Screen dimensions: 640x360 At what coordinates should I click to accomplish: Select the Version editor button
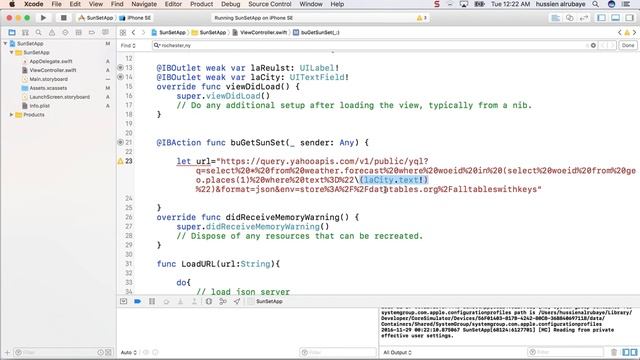[x=584, y=18]
